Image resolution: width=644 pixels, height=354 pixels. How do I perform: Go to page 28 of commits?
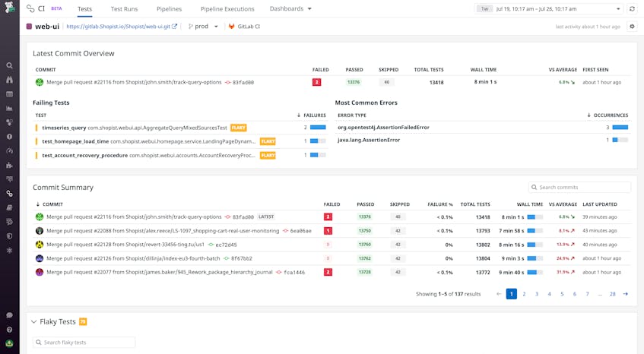click(x=612, y=294)
